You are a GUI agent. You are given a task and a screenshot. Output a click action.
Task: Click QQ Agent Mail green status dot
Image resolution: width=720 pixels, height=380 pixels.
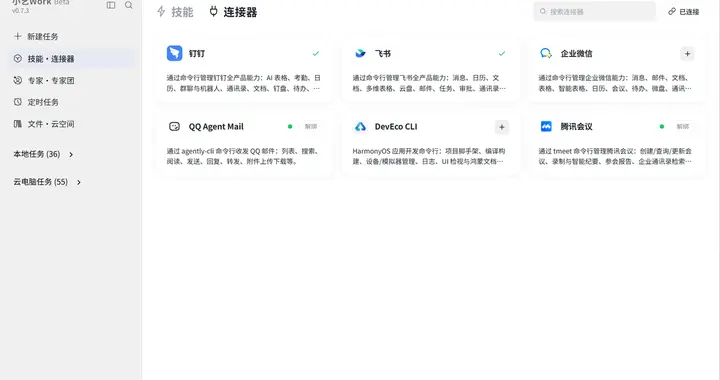tap(290, 127)
